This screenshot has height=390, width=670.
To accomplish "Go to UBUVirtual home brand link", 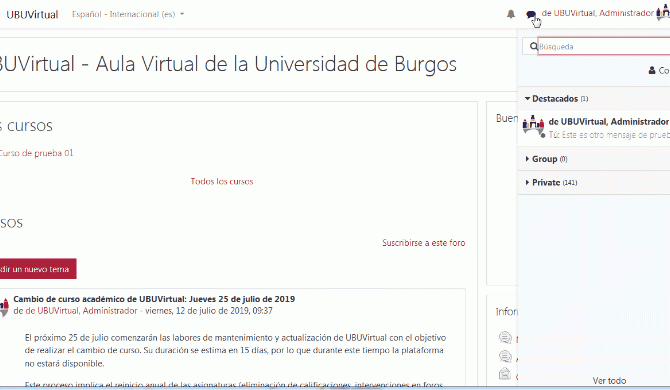I will tap(32, 15).
